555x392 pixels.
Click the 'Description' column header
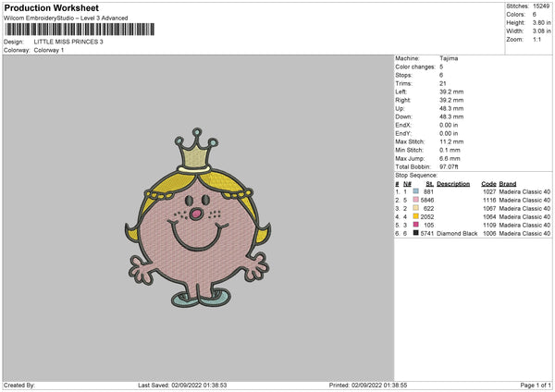453,184
